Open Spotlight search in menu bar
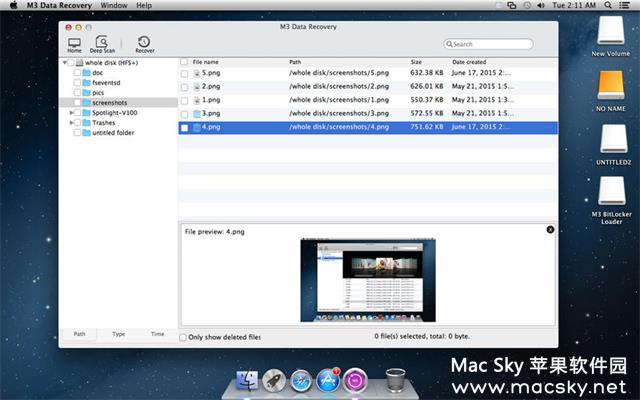 point(608,5)
